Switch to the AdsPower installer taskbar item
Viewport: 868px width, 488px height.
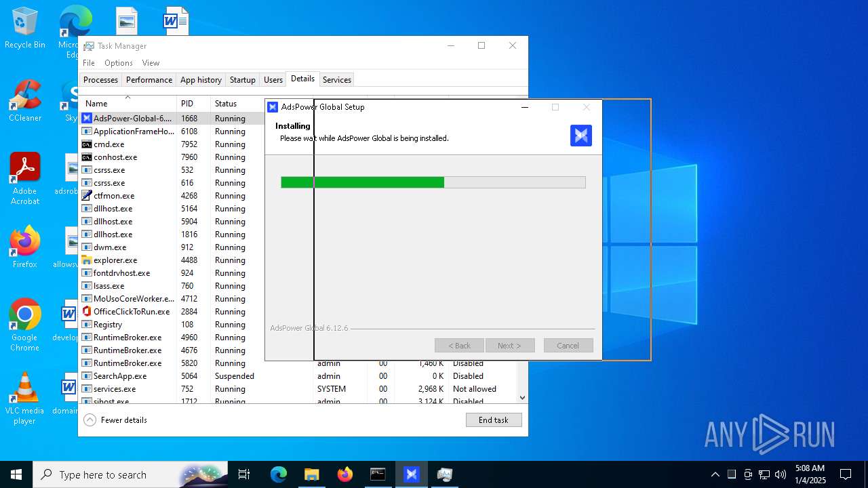pyautogui.click(x=412, y=474)
